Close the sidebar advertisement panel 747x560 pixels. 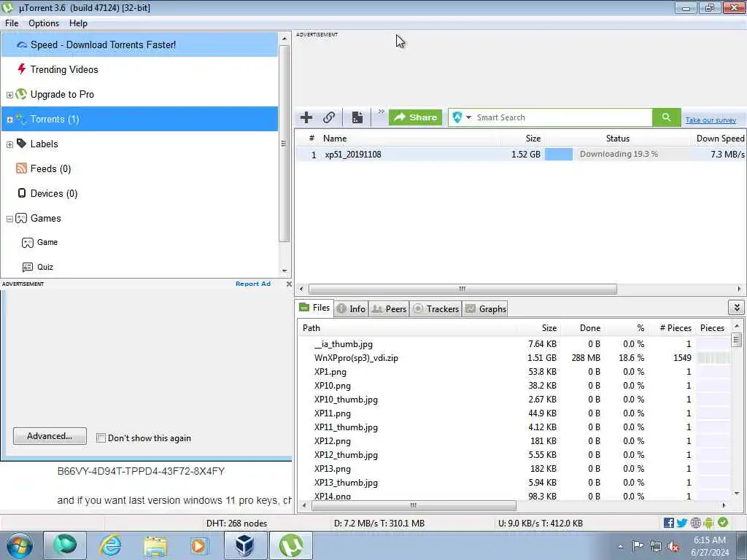click(x=289, y=284)
